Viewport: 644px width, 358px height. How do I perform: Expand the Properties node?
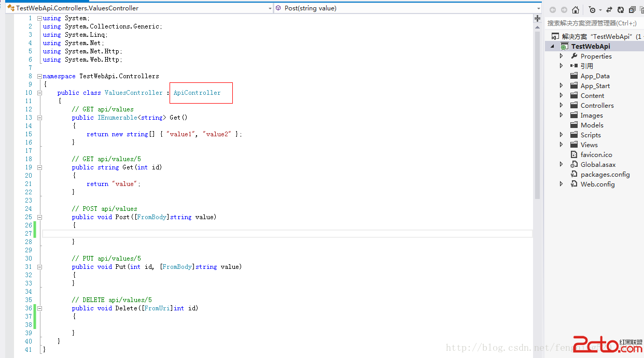click(562, 56)
